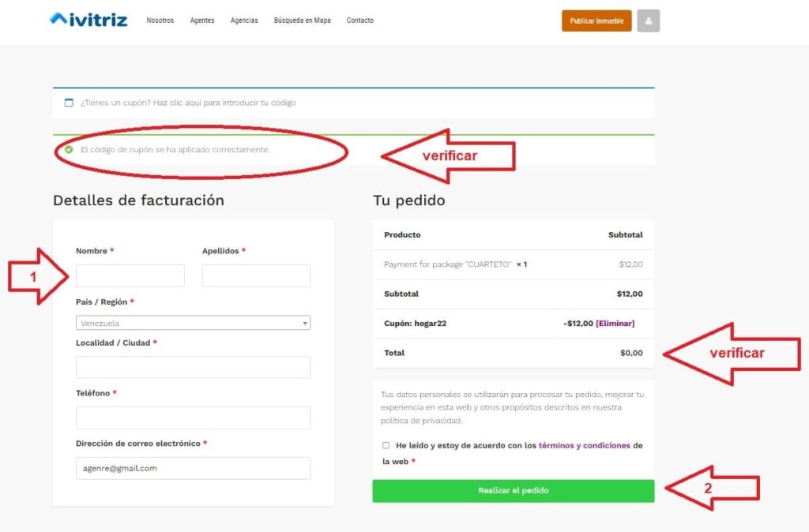Open the País / Región dropdown
This screenshot has height=532, width=809.
pyautogui.click(x=193, y=323)
